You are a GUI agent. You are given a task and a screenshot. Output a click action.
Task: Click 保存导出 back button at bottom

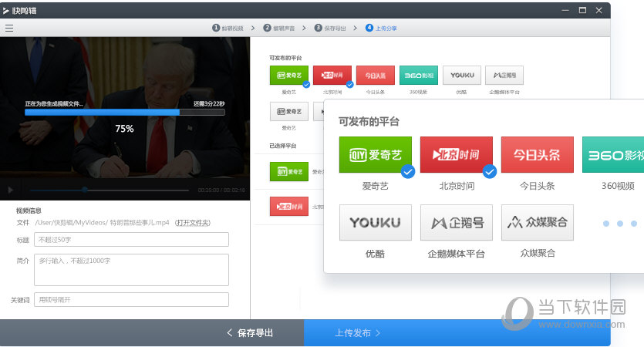pyautogui.click(x=250, y=333)
